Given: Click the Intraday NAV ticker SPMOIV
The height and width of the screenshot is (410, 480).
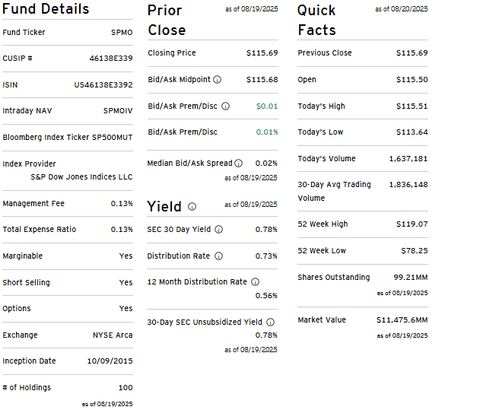Looking at the screenshot, I should coord(118,111).
